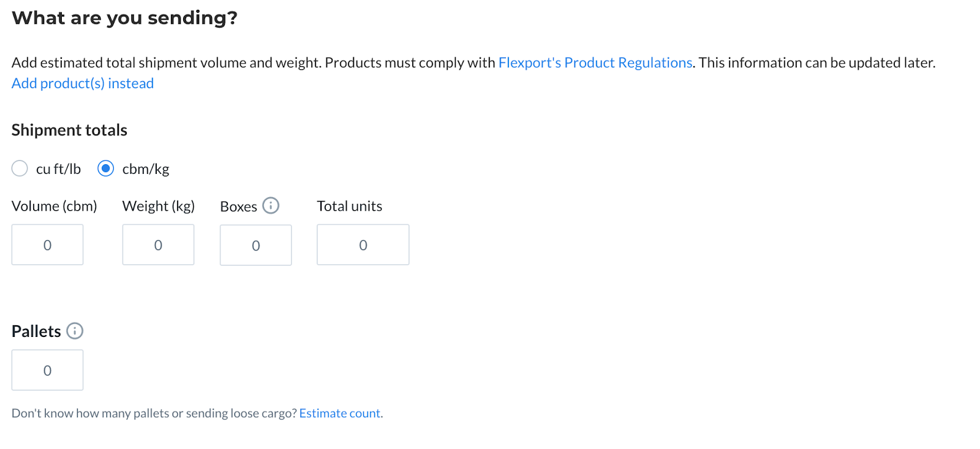Focus the Weight (kg) input box
The image size is (980, 449).
(x=158, y=244)
